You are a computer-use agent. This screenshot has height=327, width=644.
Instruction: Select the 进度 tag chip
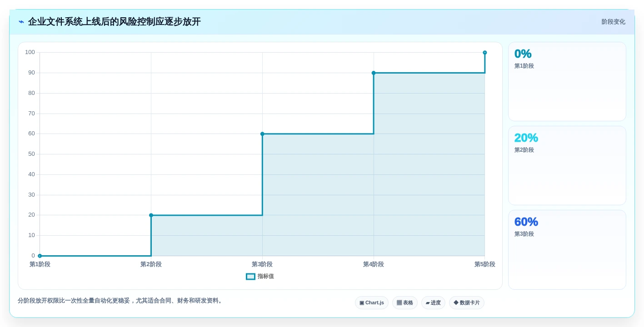tap(433, 303)
